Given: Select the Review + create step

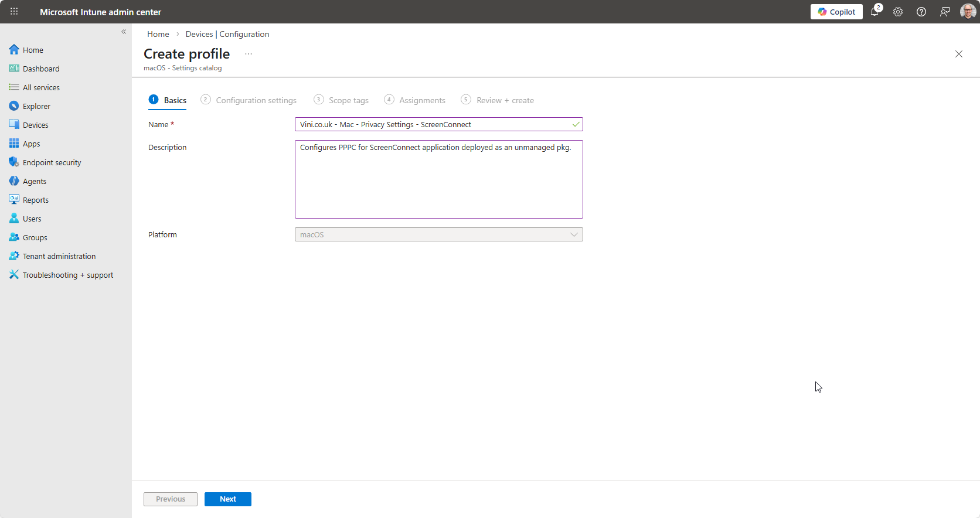Looking at the screenshot, I should 504,100.
